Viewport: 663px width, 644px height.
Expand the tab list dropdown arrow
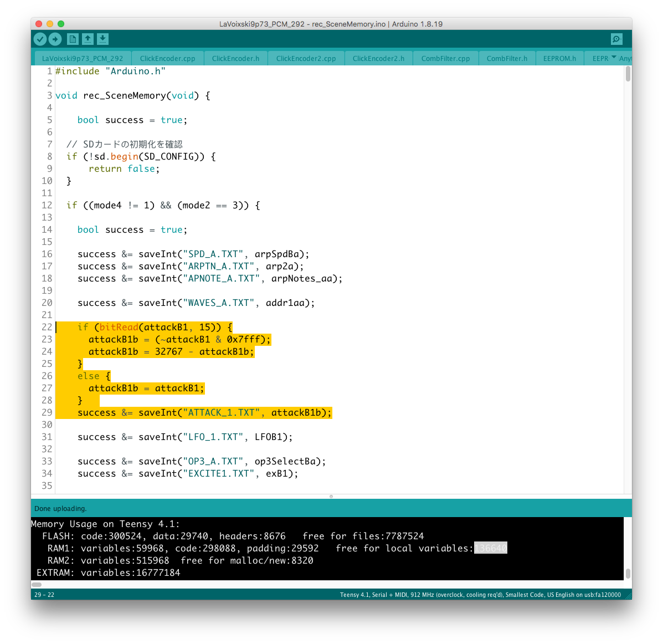(614, 58)
